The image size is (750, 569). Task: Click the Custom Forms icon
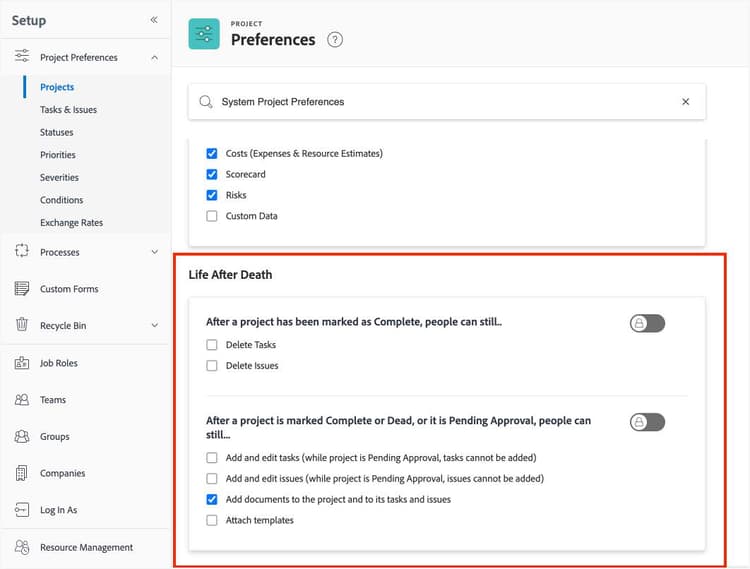click(22, 289)
